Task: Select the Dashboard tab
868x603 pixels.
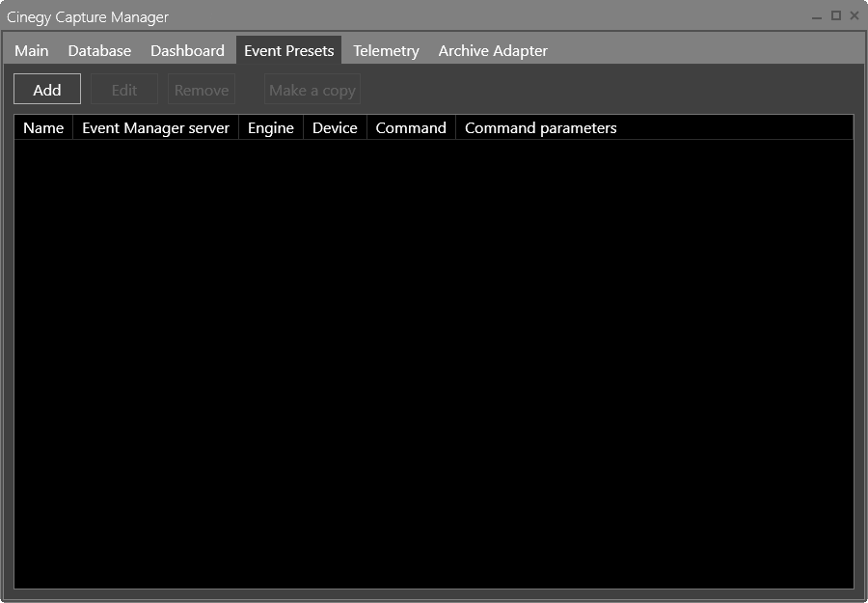Action: [x=187, y=50]
